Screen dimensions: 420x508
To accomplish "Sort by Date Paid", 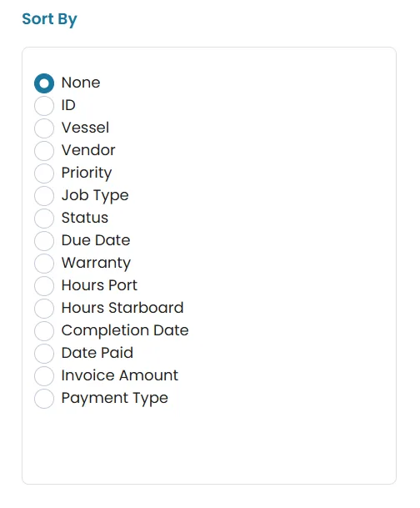I will tap(44, 354).
